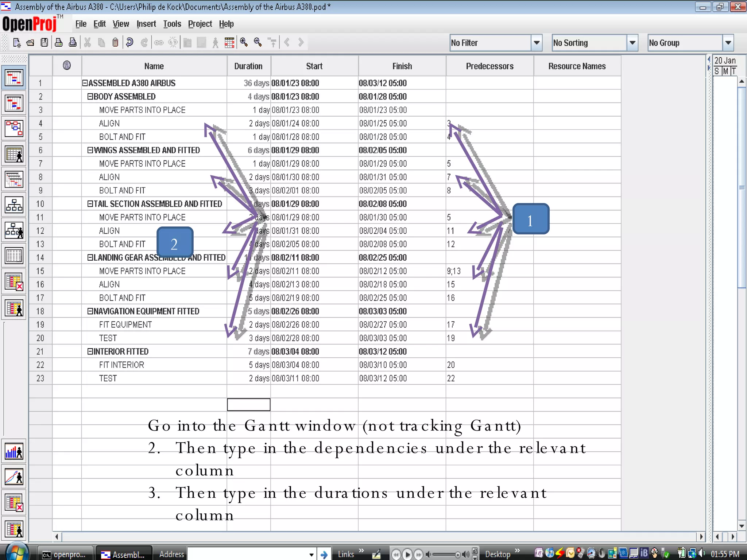The image size is (747, 560).
Task: Click the Save disk icon
Action: point(44,43)
